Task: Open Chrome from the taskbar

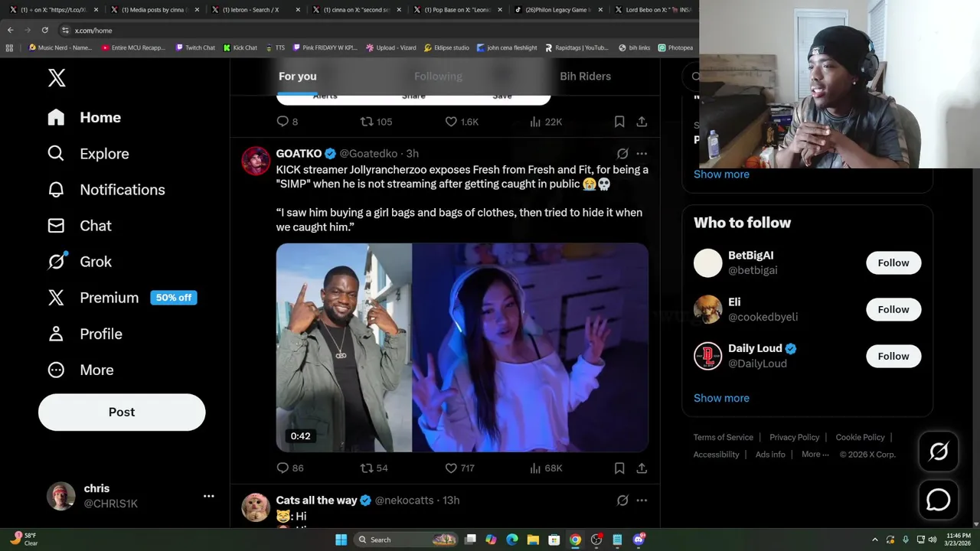Action: pyautogui.click(x=575, y=540)
